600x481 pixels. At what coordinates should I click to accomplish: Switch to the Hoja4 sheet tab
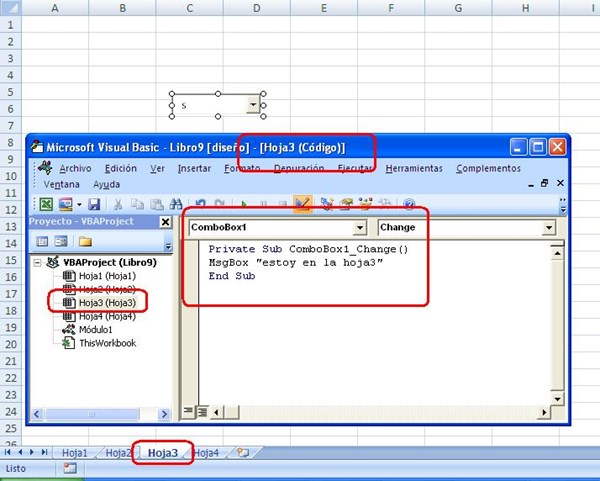(x=206, y=453)
